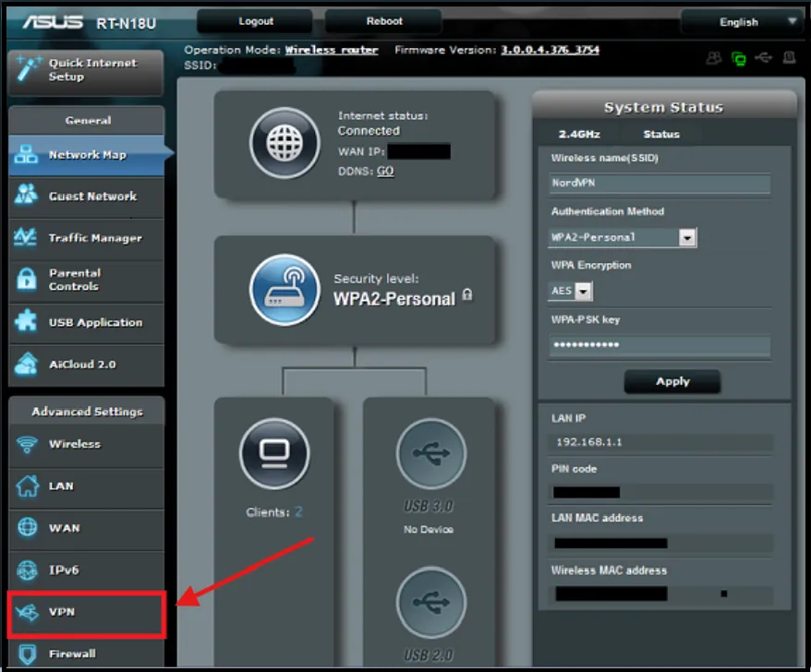Screen dimensions: 811x672
Task: Click the DDNS GO link
Action: tap(385, 171)
